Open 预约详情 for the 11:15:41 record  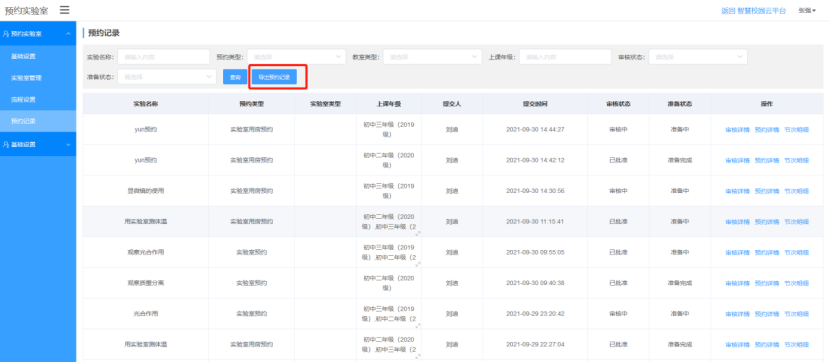766,221
